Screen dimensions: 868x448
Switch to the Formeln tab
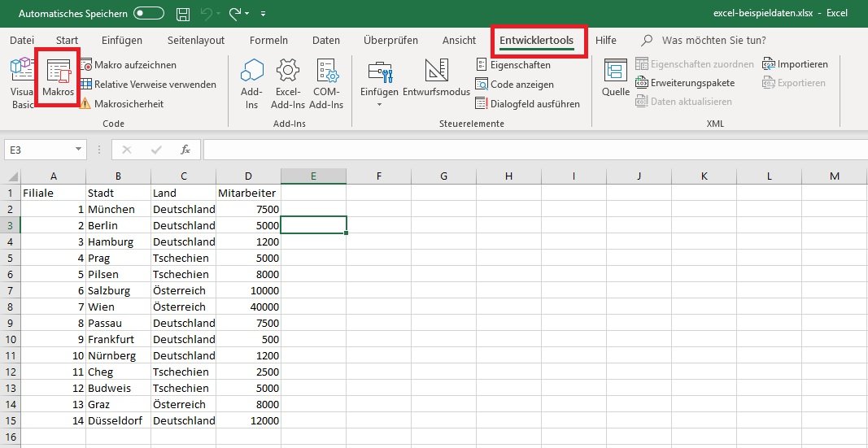[x=268, y=40]
